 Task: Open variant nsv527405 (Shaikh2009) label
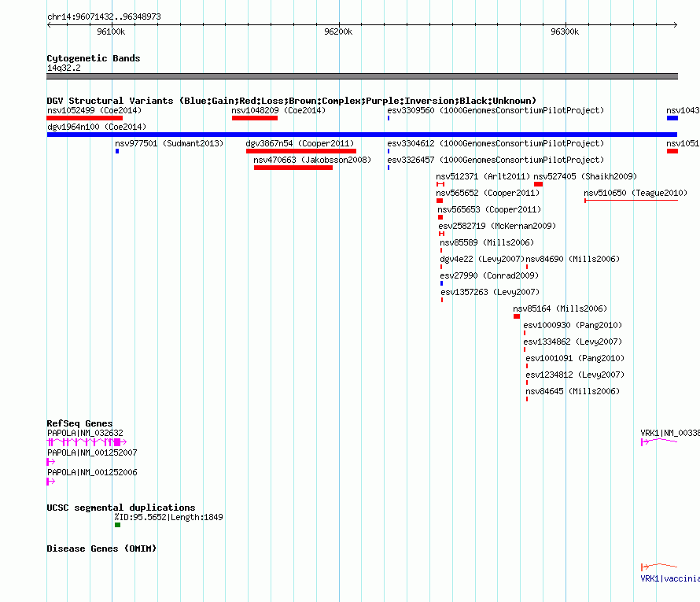(x=585, y=176)
